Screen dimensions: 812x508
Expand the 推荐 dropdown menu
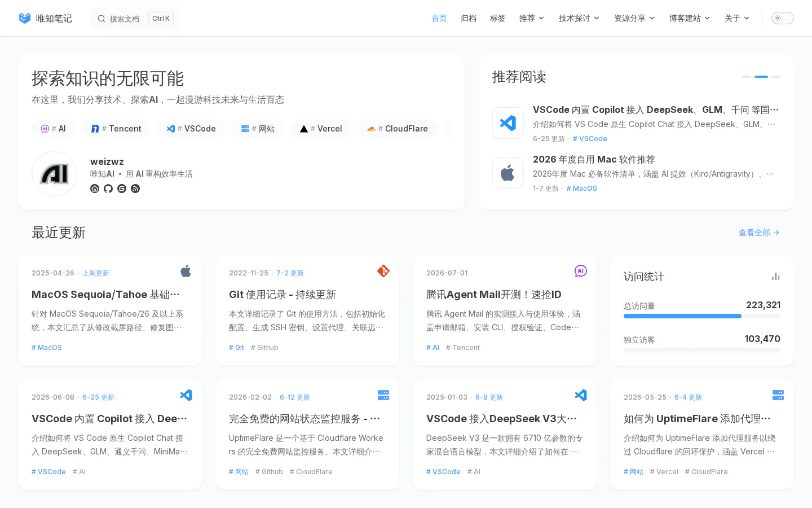pyautogui.click(x=532, y=18)
